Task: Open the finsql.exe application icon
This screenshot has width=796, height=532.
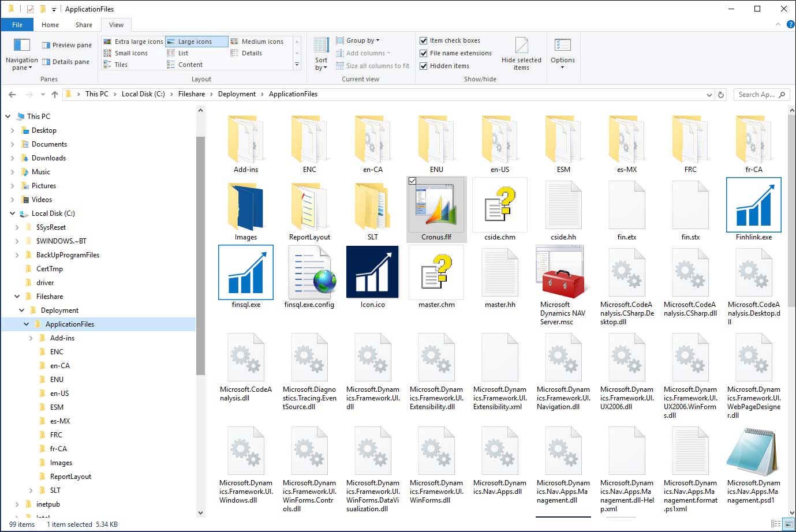Action: pos(246,272)
